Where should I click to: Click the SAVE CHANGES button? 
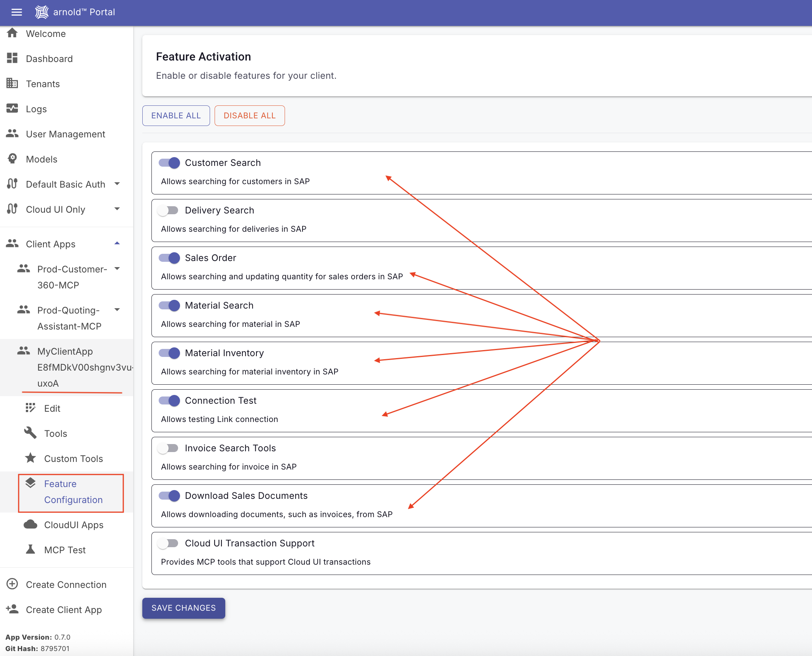pyautogui.click(x=183, y=608)
